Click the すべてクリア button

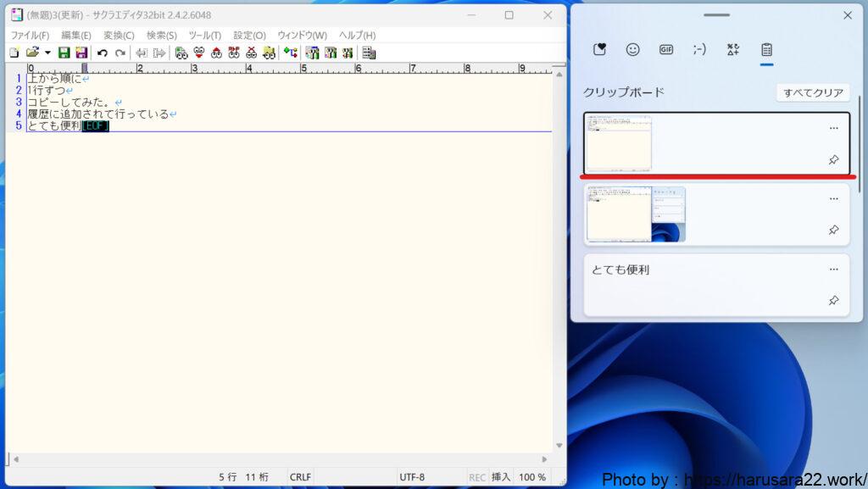tap(812, 92)
